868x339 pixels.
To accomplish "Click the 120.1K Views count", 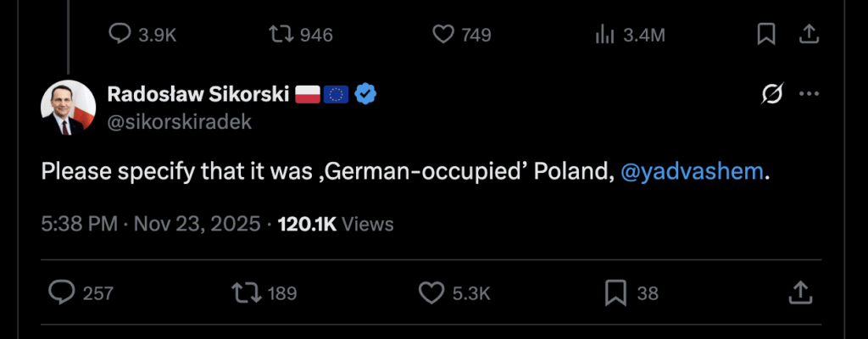I will [336, 224].
